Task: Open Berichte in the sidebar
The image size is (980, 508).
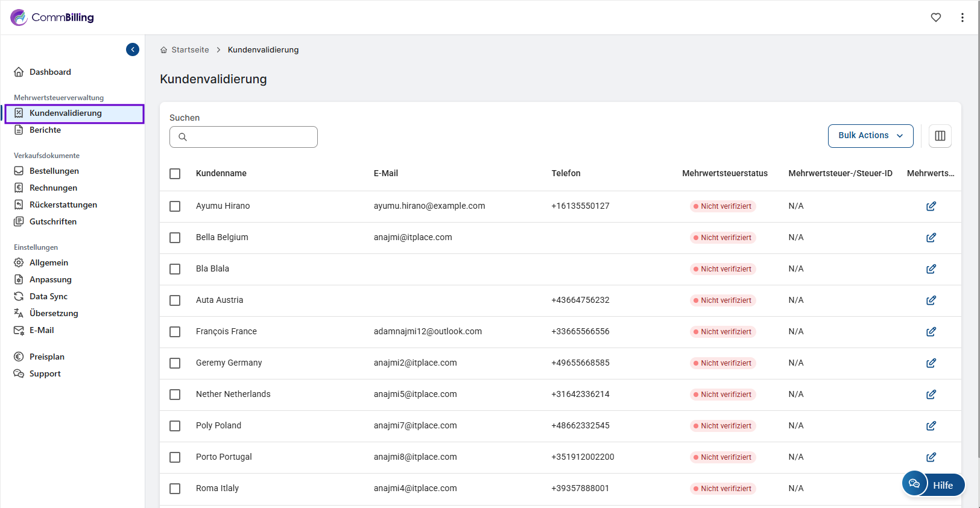Action: click(45, 130)
